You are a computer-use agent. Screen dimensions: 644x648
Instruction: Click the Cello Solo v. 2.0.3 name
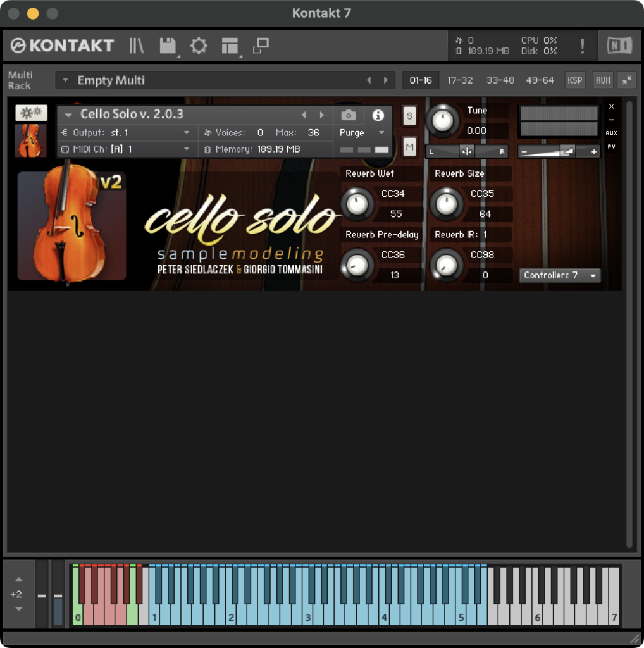pyautogui.click(x=132, y=114)
